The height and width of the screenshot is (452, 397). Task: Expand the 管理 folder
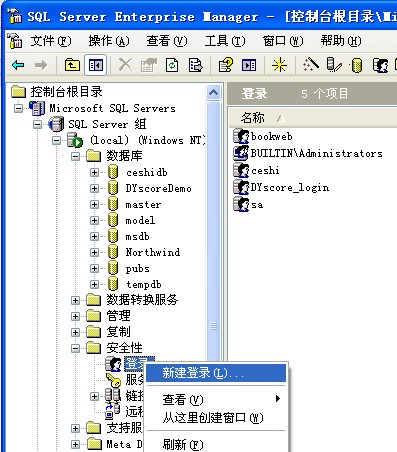pos(76,316)
